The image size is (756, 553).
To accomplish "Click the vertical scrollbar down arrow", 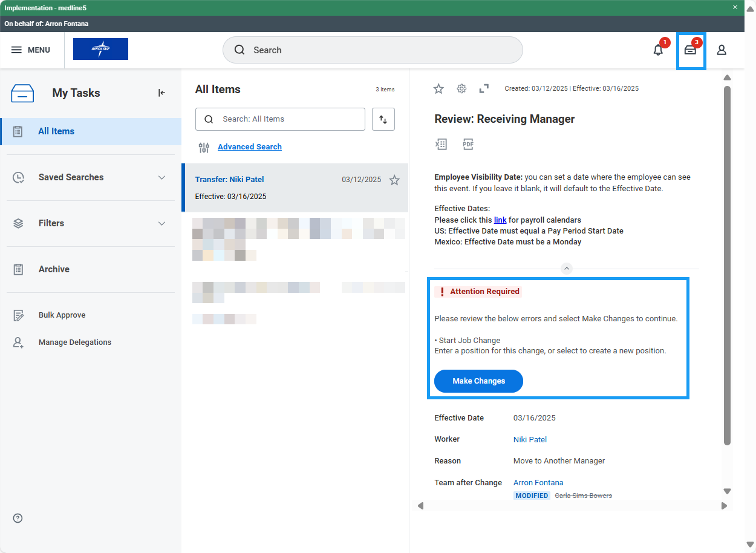I will point(728,491).
